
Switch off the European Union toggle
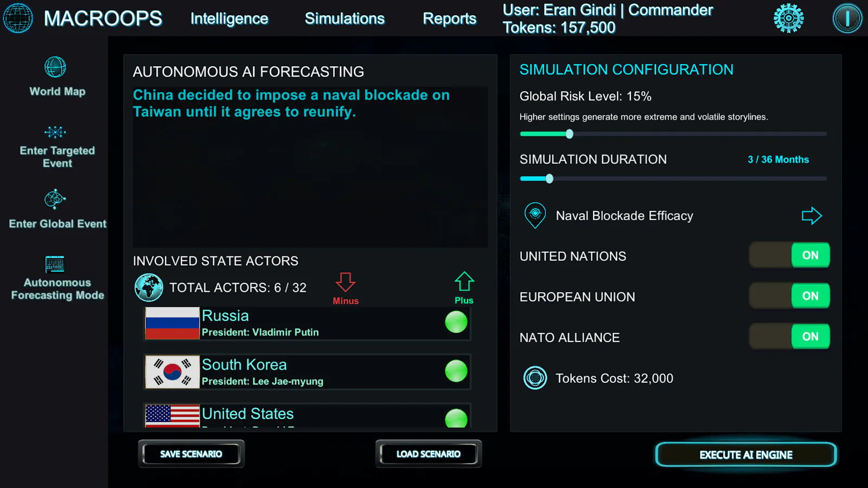[789, 296]
